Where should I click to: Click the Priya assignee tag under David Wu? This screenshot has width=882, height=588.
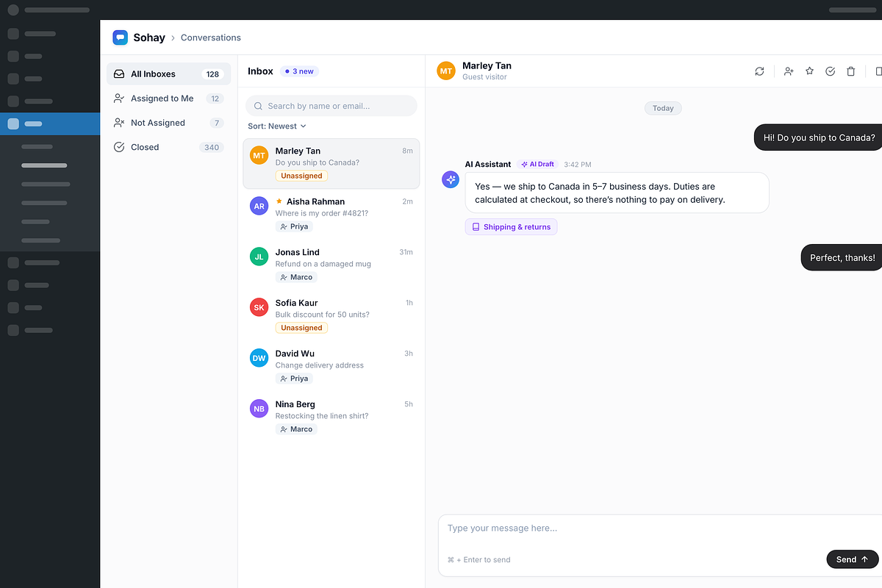point(294,379)
